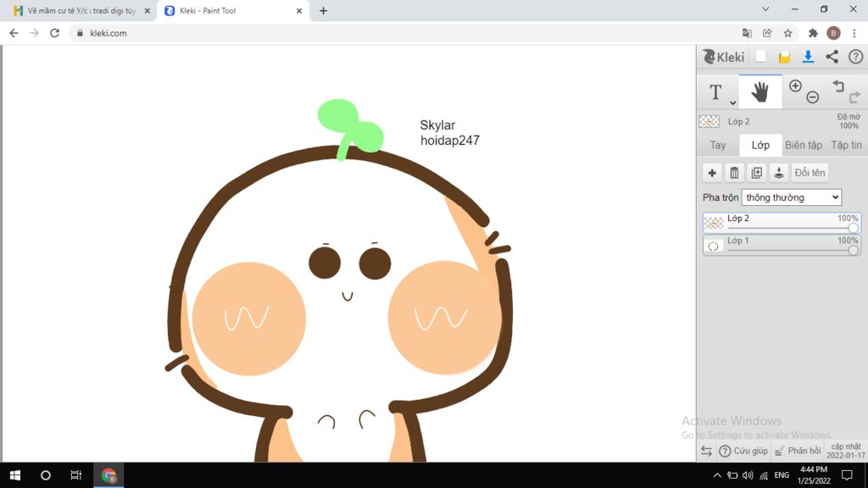
Task: Expand the tool chooser arrow beside Text tool
Action: [732, 103]
